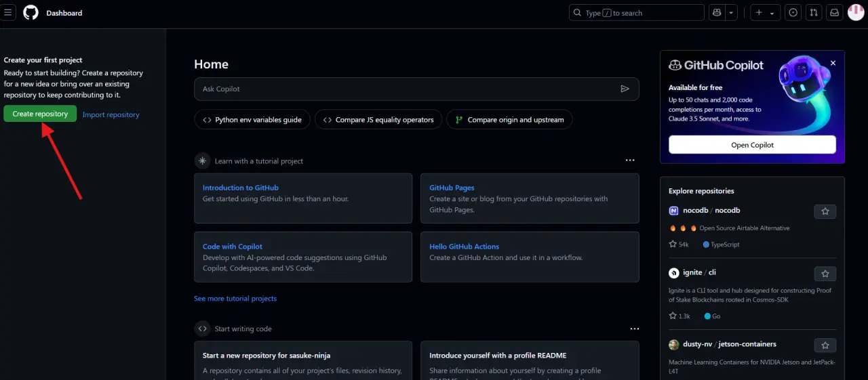
Task: Close the GitHub Copilot promo banner
Action: coord(833,63)
